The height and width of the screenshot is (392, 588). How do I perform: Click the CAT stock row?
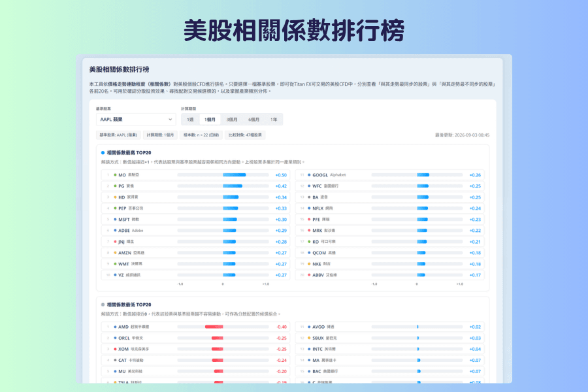pyautogui.click(x=195, y=360)
